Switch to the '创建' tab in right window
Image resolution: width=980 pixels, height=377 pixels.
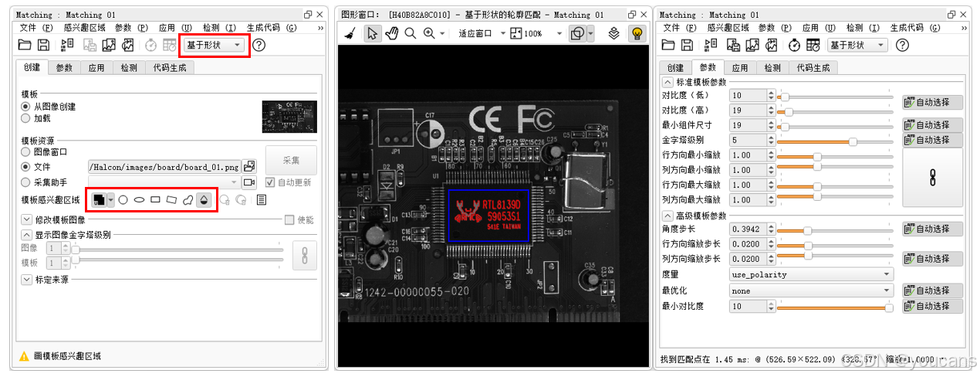click(675, 68)
